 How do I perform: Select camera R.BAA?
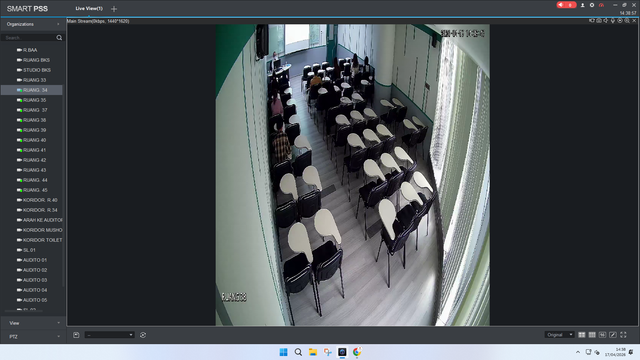(x=30, y=50)
